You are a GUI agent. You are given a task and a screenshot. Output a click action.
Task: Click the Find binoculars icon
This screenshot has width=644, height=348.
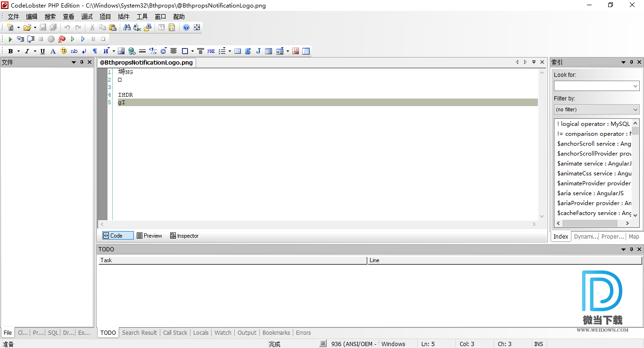[x=127, y=27]
